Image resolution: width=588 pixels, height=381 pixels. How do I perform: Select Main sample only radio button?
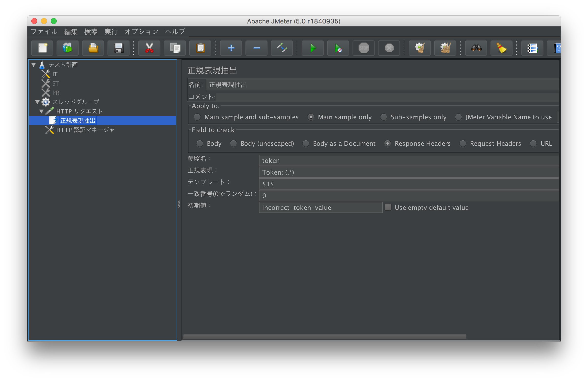tap(311, 117)
